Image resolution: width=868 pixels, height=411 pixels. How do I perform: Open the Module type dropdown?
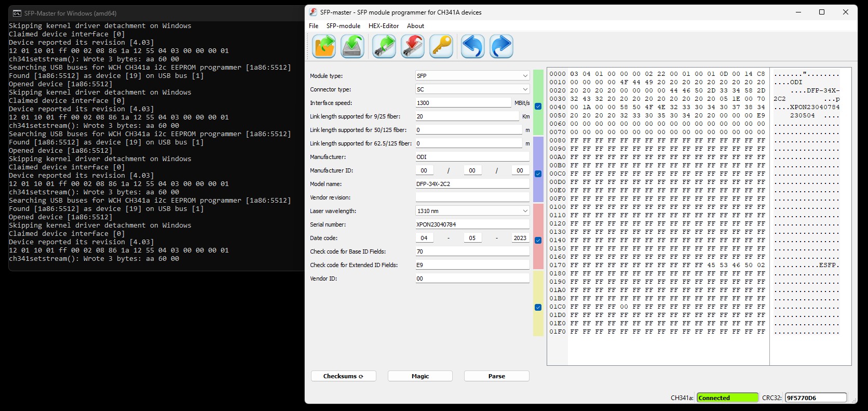coord(472,76)
